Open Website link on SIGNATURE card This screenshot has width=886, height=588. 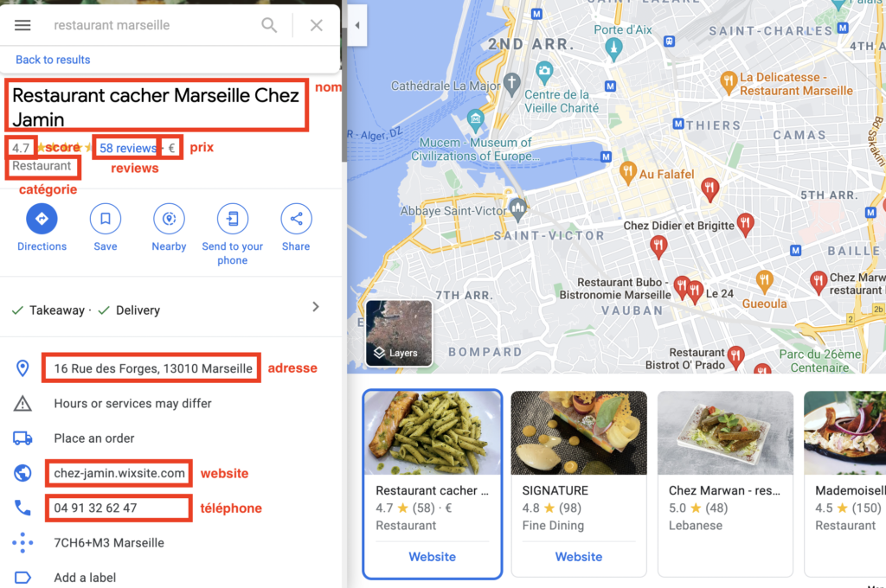click(x=579, y=557)
